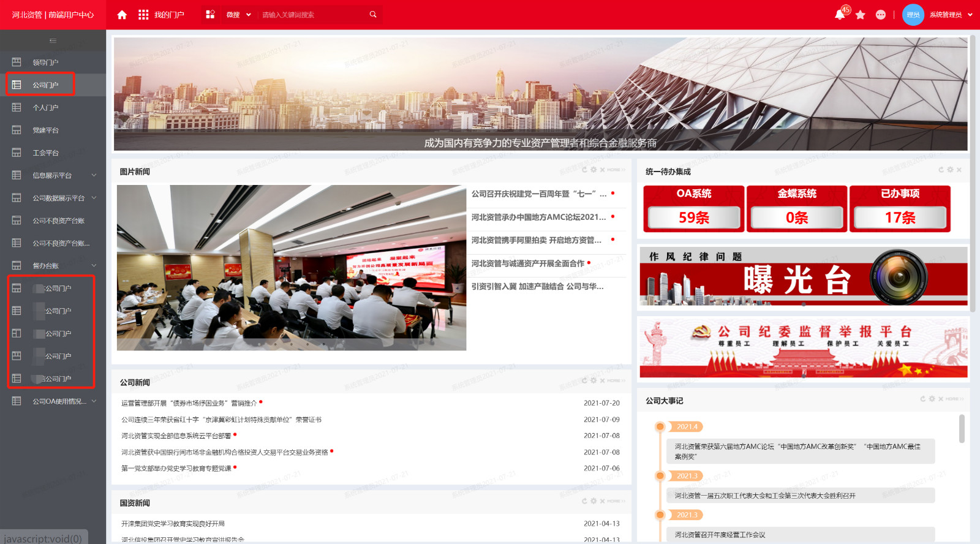
Task: Open gear settings of 公司大事记 widget
Action: [x=932, y=399]
